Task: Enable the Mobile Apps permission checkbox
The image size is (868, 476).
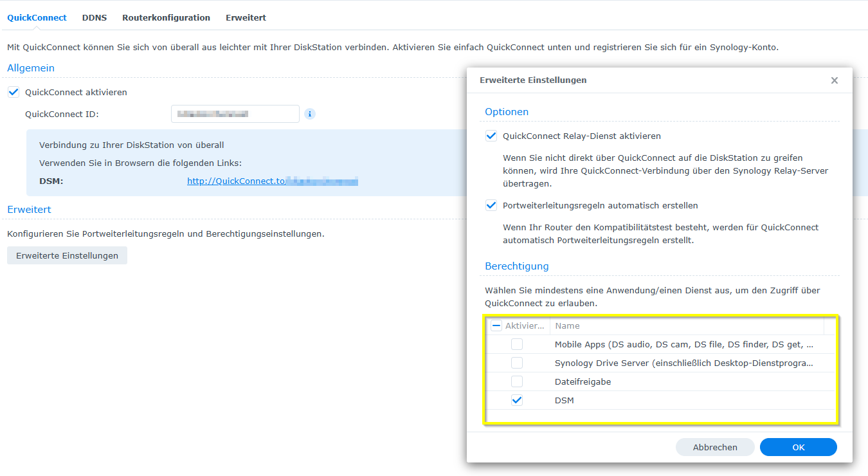Action: pyautogui.click(x=516, y=344)
